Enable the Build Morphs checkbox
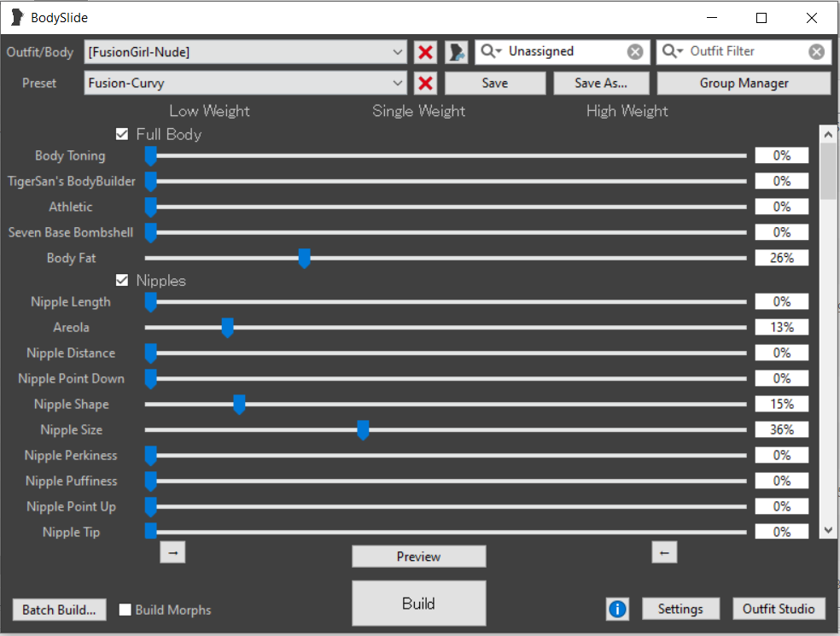Screen dimensions: 840x636 [125, 610]
